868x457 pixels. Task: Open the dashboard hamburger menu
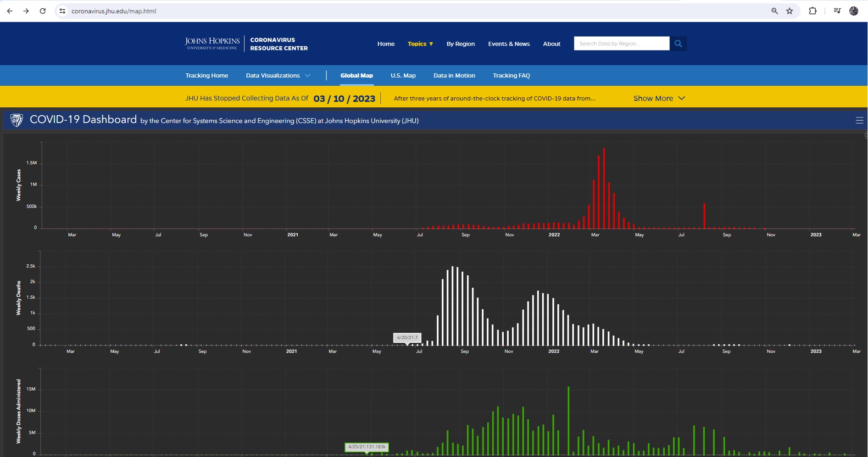(859, 120)
